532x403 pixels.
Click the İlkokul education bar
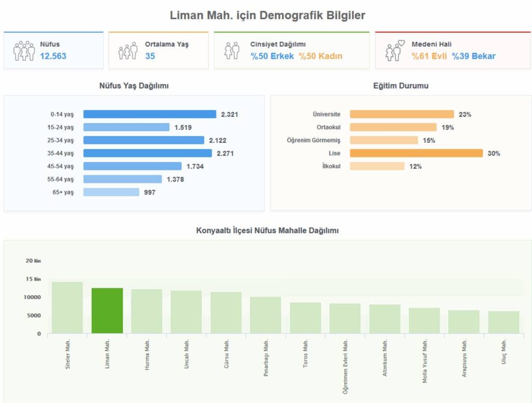377,166
